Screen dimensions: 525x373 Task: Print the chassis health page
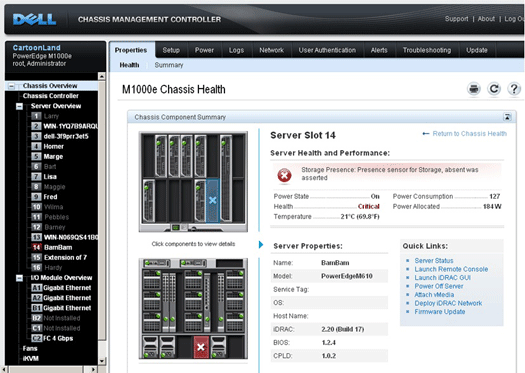pos(474,89)
